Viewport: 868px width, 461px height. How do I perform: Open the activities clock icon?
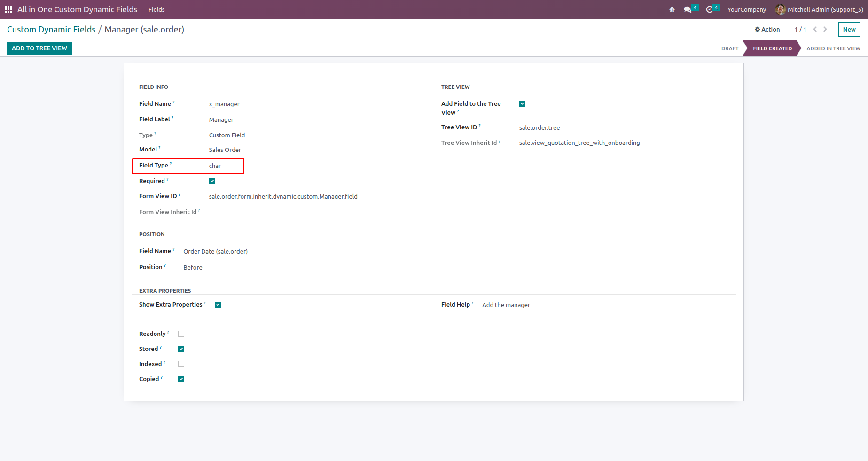(x=710, y=9)
